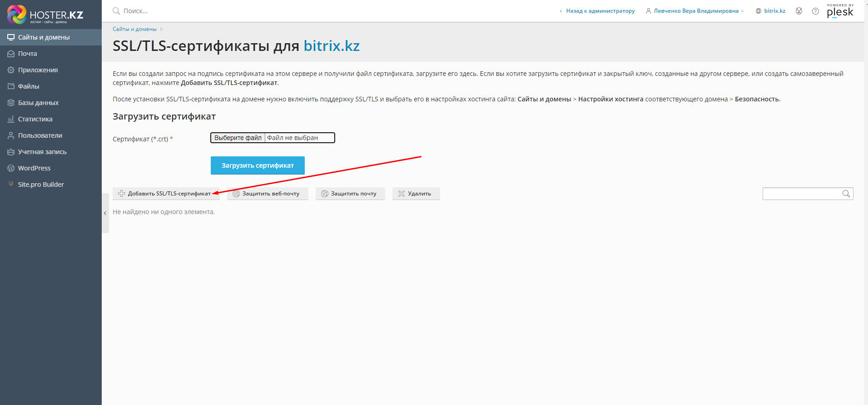Click Добавить SSL/TLS-сертификат button
The height and width of the screenshot is (405, 868).
[166, 194]
